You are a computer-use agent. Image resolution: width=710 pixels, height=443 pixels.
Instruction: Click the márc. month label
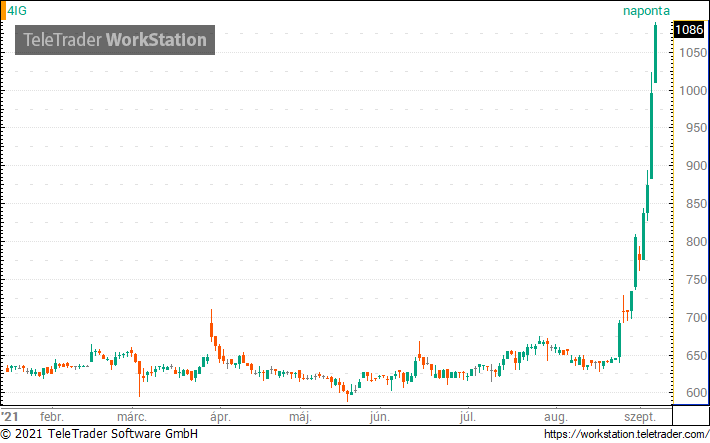(132, 417)
